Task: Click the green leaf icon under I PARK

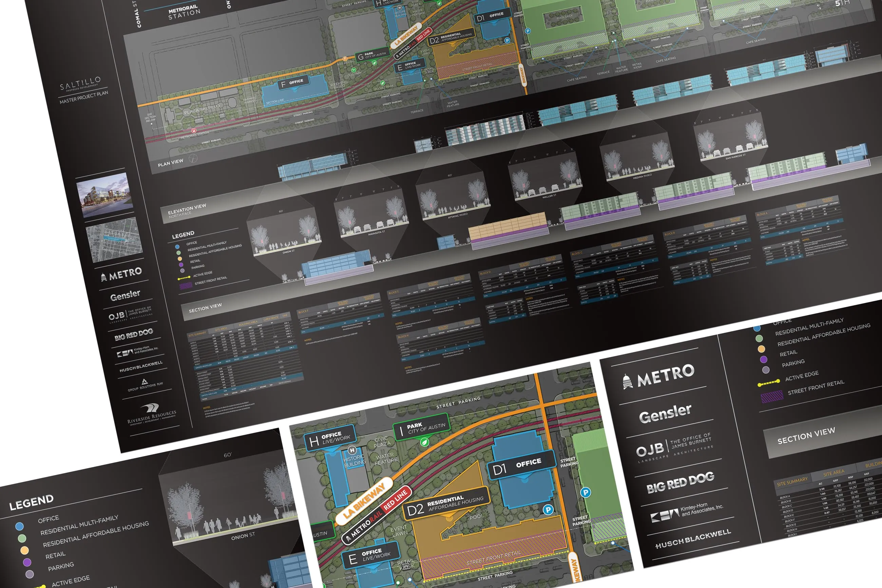Action: point(424,442)
